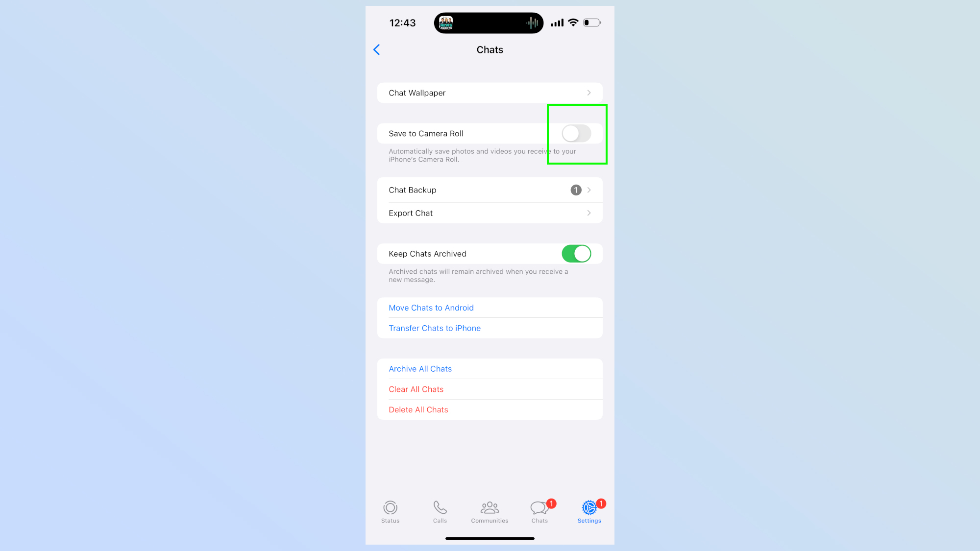Tap the Delete All Chats button
The image size is (980, 551).
[x=418, y=409]
